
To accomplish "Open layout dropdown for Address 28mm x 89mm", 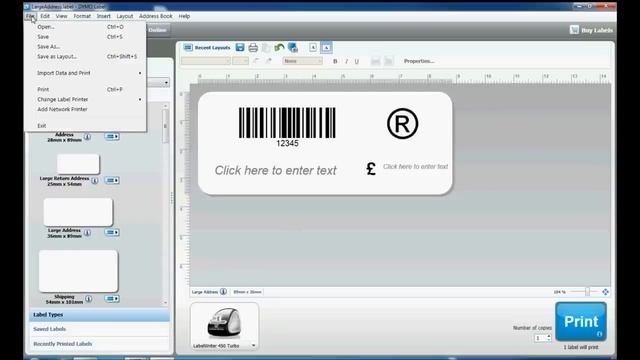I will pos(112,136).
